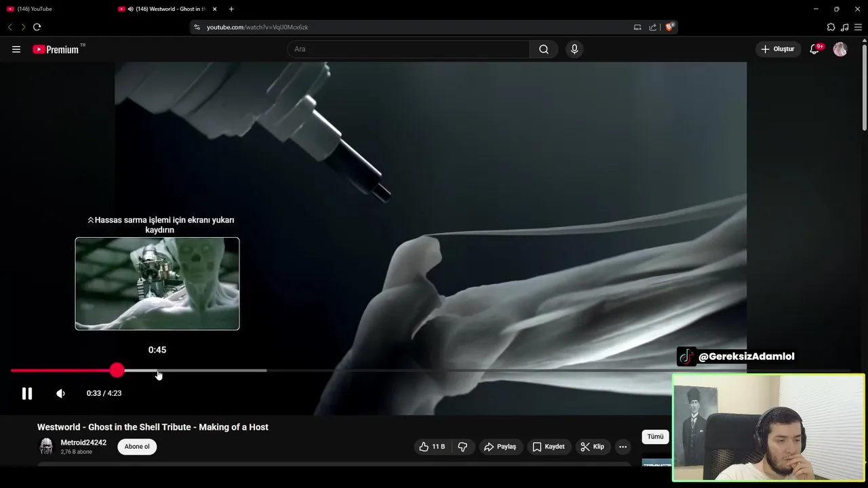Share the video via Paylaş
The height and width of the screenshot is (488, 868).
[x=500, y=447]
